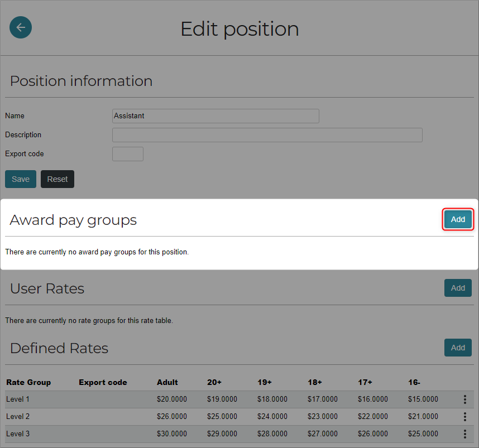Click the Name input field
Screen dimensions: 479x448
215,116
